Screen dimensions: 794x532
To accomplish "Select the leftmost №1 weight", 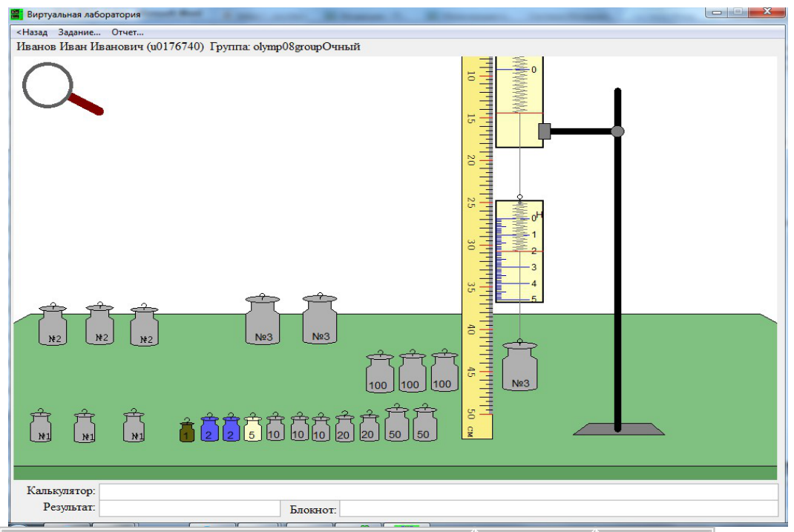I will 41,426.
